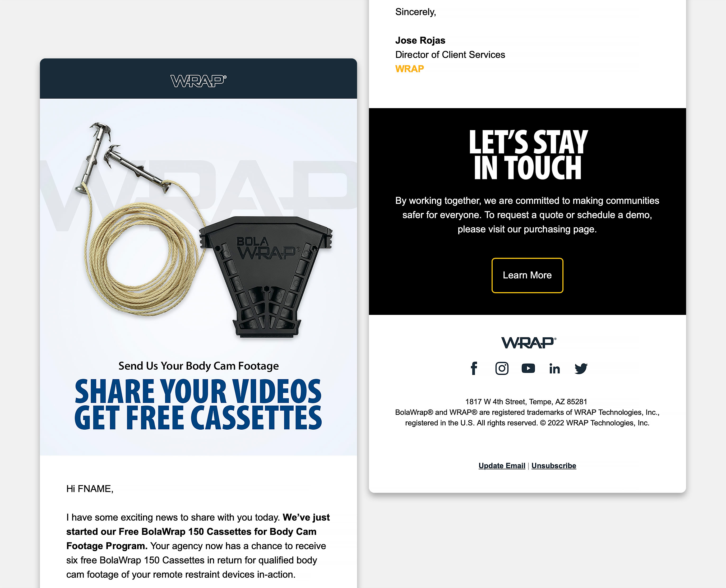Click the Hi FNAME greeting line

coord(90,489)
